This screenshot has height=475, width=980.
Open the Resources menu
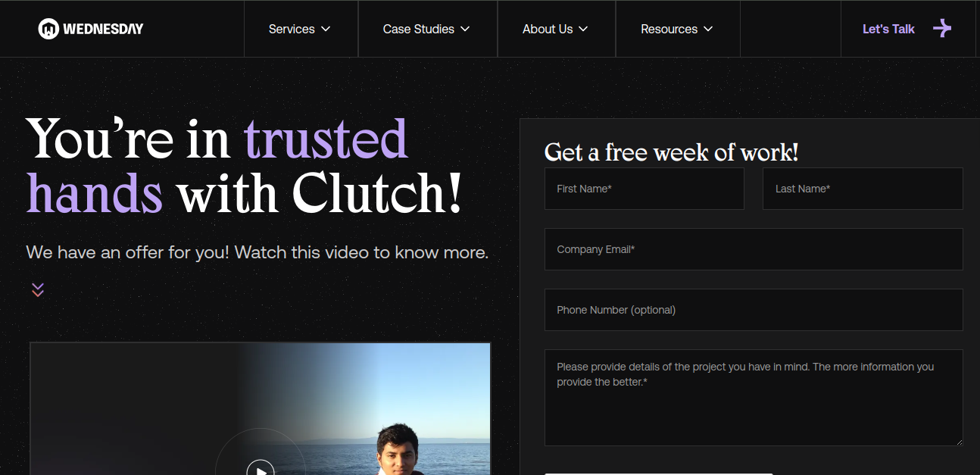(678, 29)
